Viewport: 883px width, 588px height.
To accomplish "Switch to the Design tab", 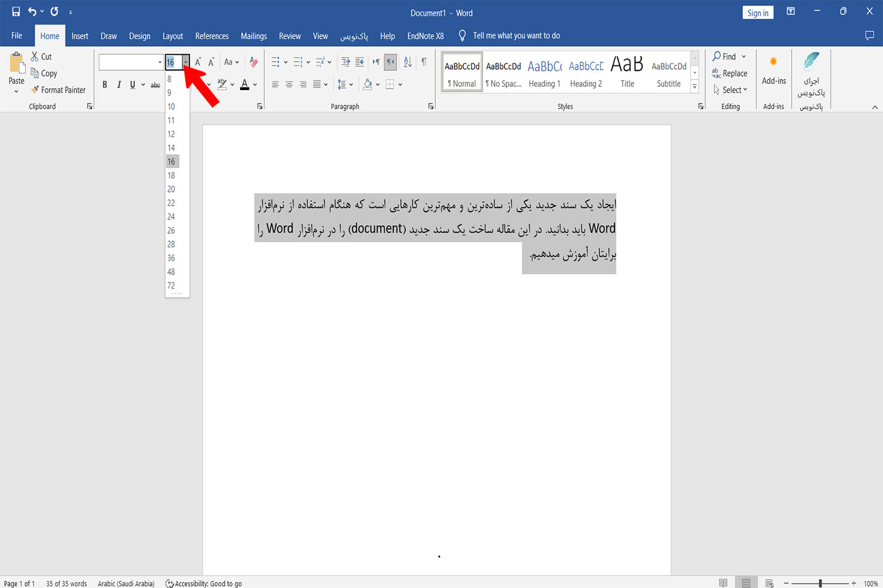I will tap(140, 36).
